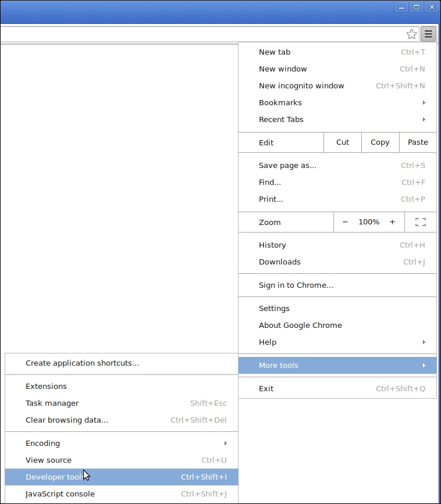The width and height of the screenshot is (441, 504).
Task: Expand the Recent Tabs submenu
Action: pyautogui.click(x=337, y=120)
